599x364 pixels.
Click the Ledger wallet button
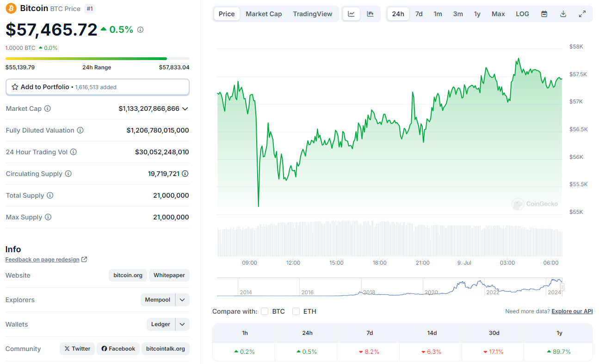[161, 324]
